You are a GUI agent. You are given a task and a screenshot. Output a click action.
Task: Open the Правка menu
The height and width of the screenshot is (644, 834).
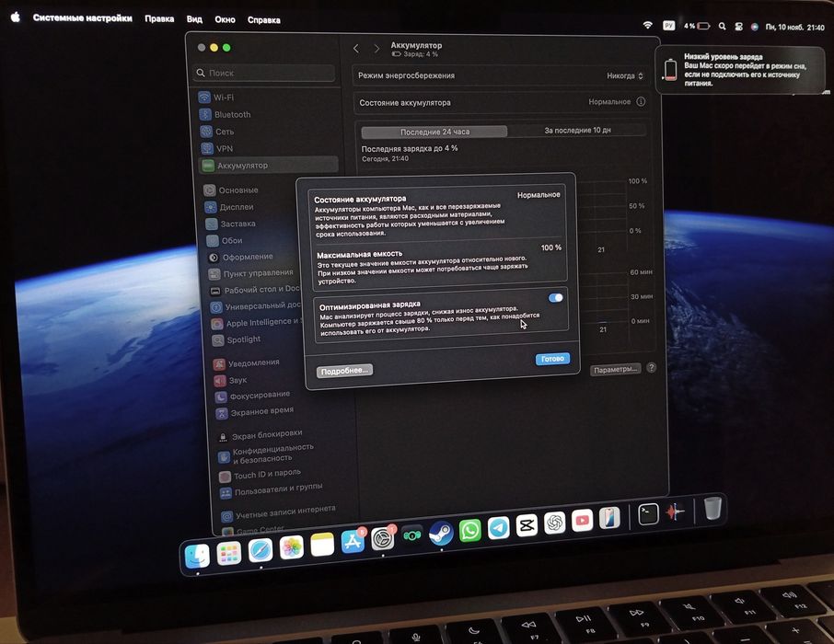coord(159,18)
